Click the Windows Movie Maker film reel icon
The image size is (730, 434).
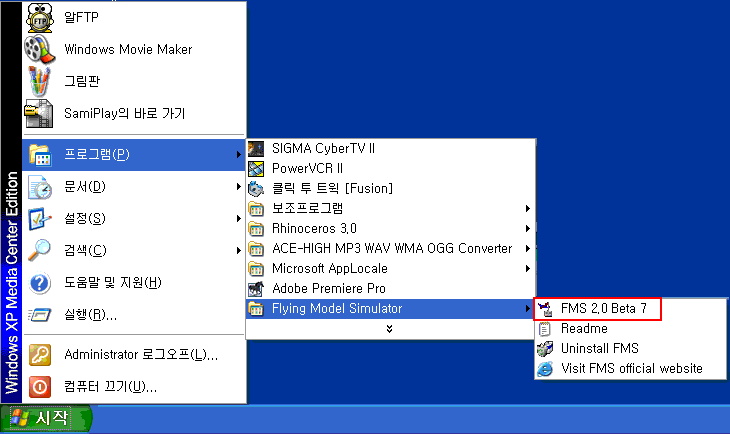pos(40,49)
